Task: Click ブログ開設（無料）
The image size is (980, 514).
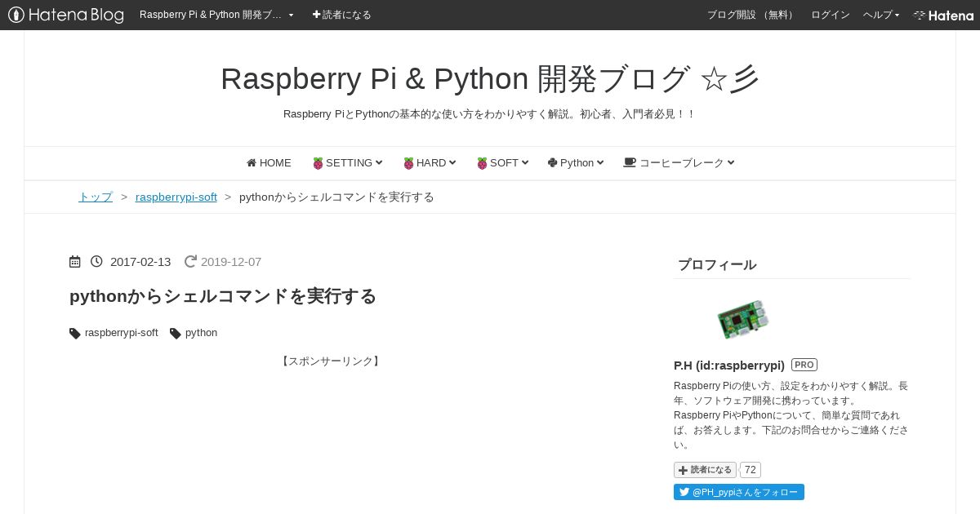Action: 751,15
